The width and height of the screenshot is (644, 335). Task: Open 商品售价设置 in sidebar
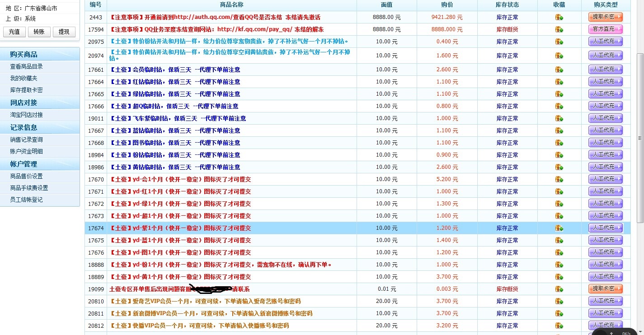click(27, 176)
